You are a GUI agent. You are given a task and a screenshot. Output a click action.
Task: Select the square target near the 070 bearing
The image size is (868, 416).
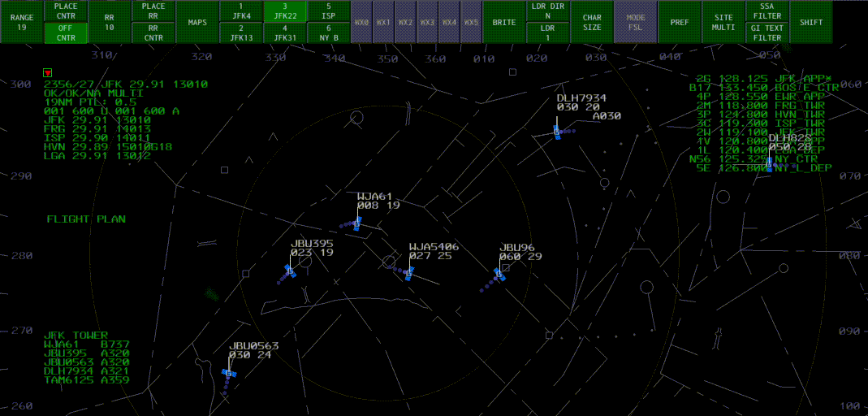coord(769,162)
